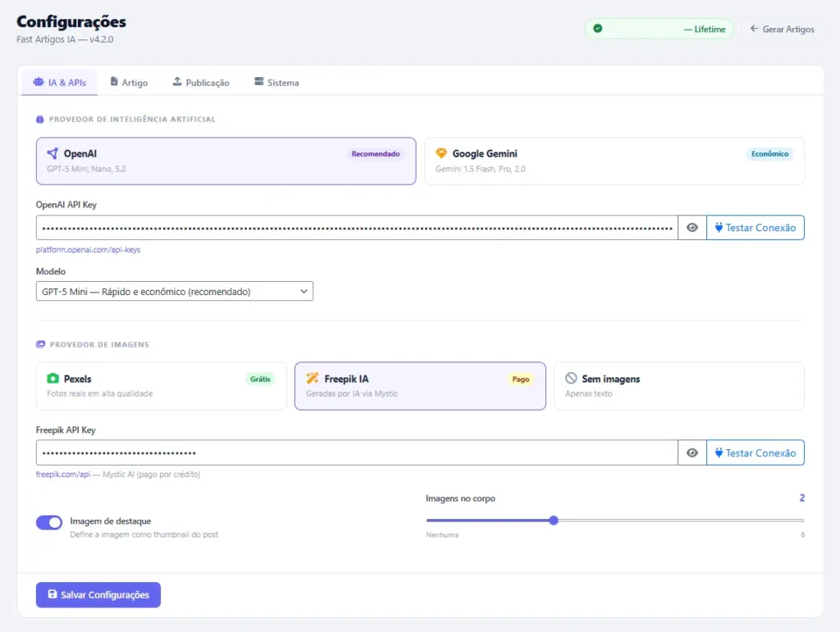Click the green Pexels camera icon
This screenshot has height=632, width=840.
(x=52, y=379)
